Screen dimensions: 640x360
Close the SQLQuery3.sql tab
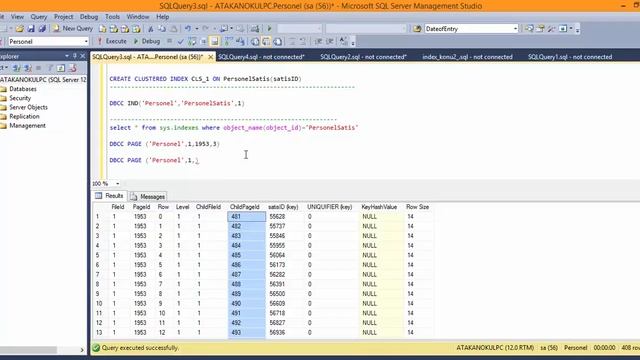click(211, 57)
